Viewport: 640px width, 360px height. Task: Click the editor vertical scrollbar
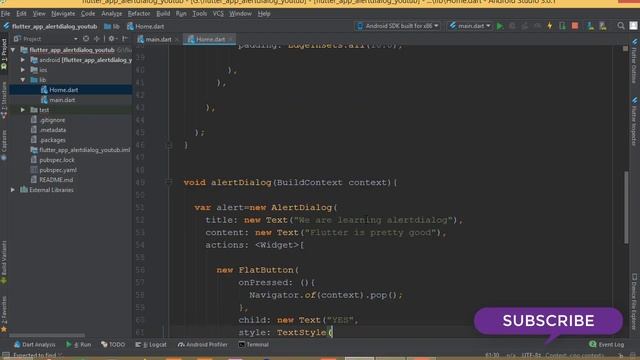pos(626,208)
